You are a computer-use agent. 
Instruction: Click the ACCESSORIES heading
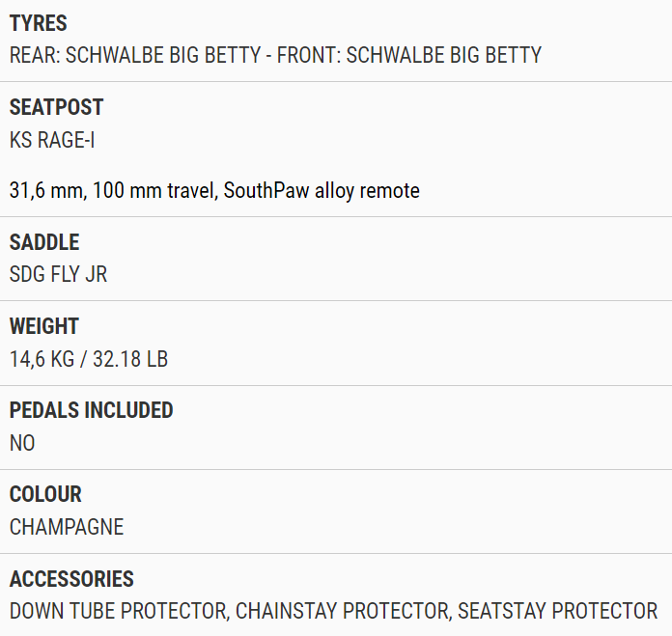tap(71, 579)
